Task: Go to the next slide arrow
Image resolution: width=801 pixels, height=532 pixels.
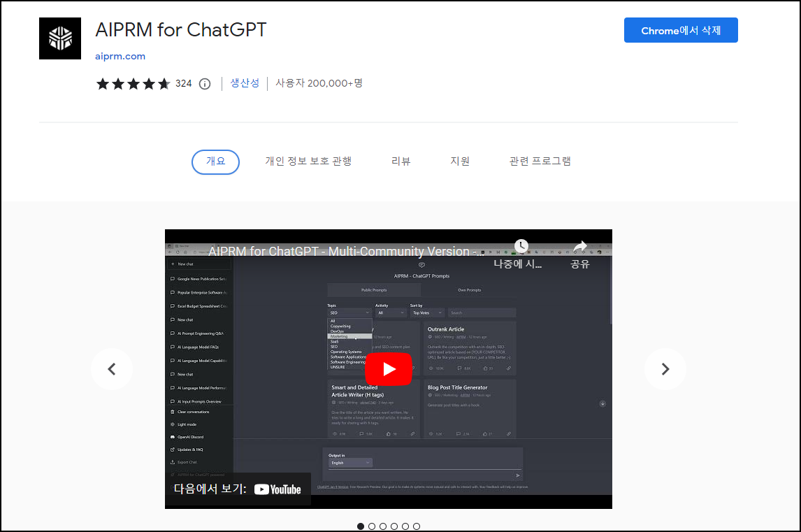Action: coord(665,369)
